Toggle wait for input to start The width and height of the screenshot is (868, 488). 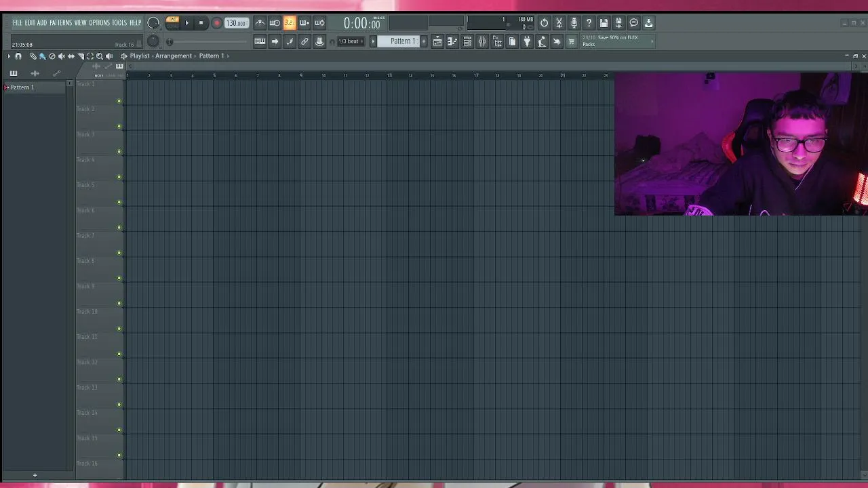coord(275,23)
